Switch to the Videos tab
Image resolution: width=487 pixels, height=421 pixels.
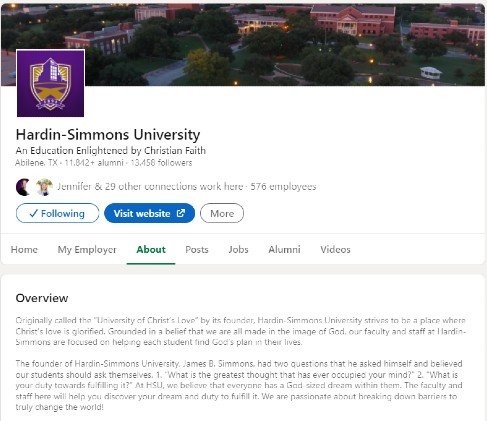335,250
